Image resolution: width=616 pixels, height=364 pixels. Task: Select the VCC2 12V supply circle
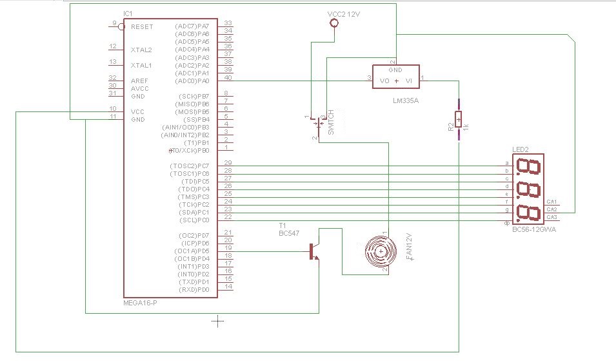334,23
